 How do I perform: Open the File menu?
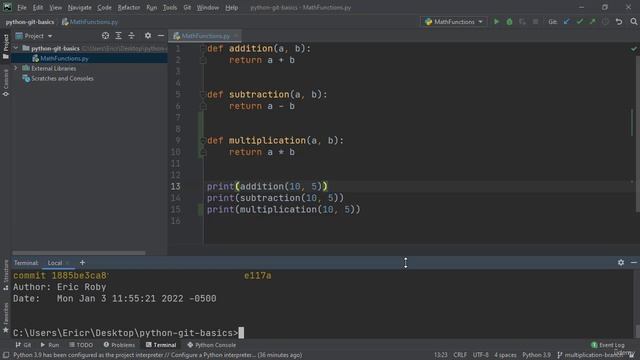click(x=22, y=7)
